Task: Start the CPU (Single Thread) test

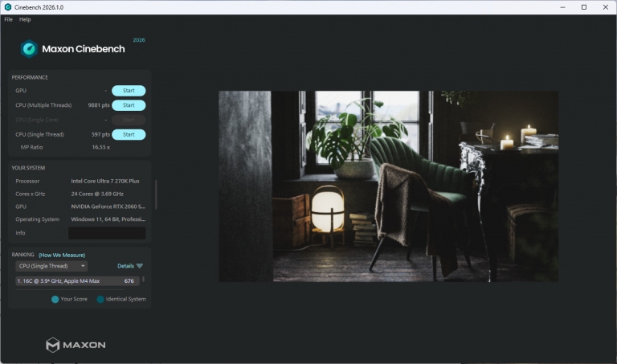Action: pos(129,134)
